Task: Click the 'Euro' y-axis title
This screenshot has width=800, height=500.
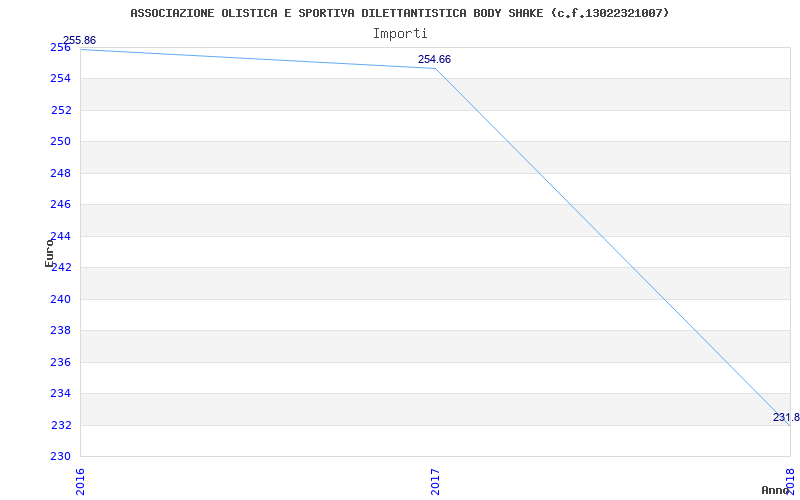Action: click(x=49, y=253)
